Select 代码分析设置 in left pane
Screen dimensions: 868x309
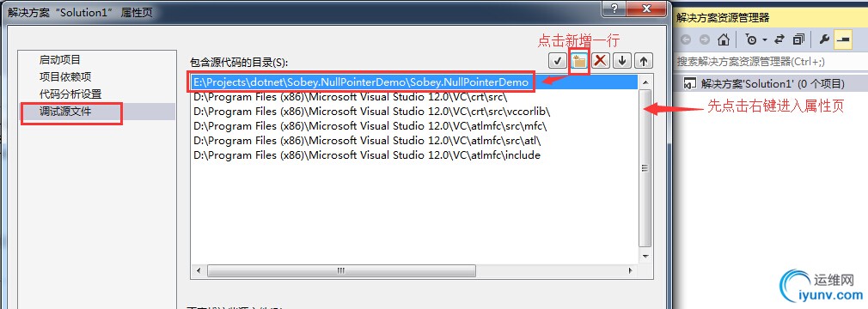[x=70, y=94]
